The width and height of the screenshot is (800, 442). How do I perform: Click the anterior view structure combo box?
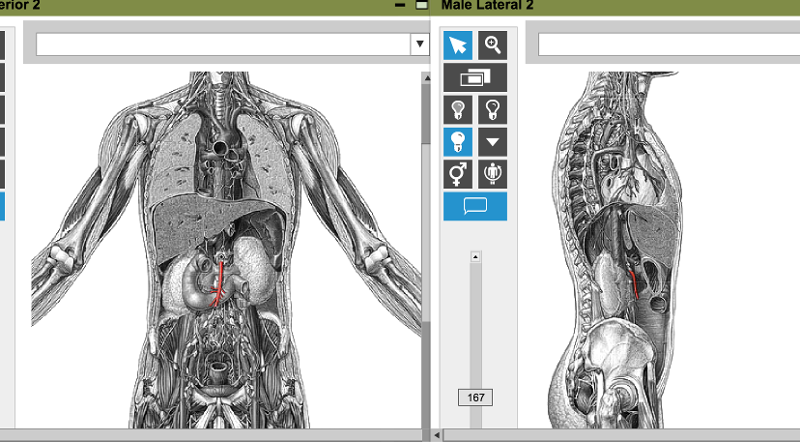tap(223, 44)
